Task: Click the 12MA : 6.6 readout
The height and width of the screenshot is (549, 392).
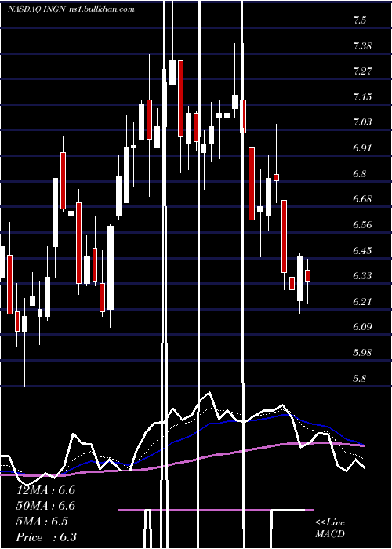Action: click(45, 490)
